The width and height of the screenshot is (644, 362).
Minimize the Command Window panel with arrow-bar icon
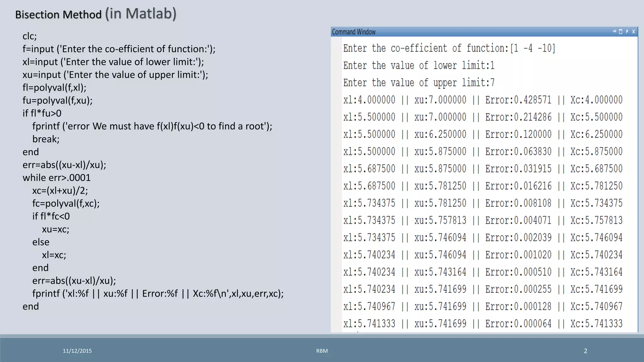[614, 31]
